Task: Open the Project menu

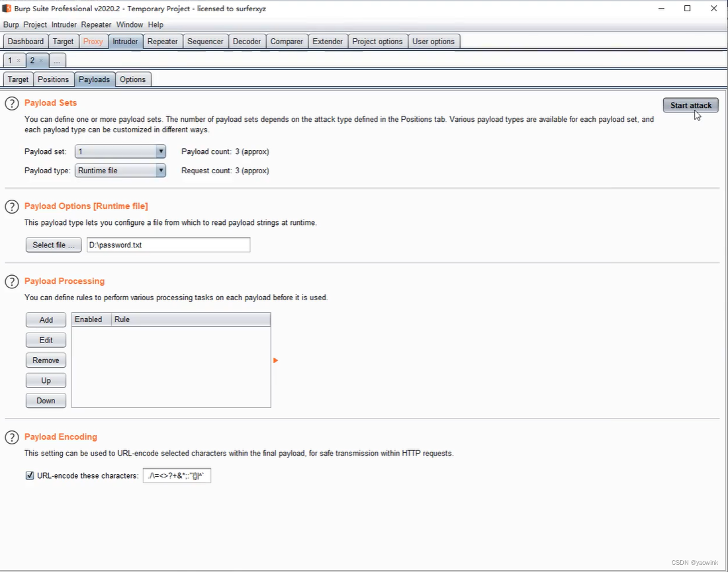Action: coord(35,24)
